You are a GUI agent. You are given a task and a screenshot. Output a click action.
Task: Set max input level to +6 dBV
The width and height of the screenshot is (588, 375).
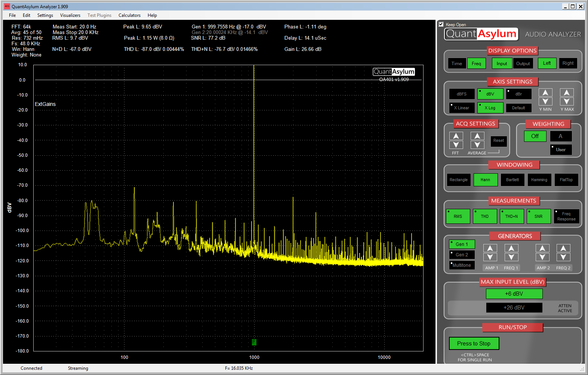coord(514,294)
